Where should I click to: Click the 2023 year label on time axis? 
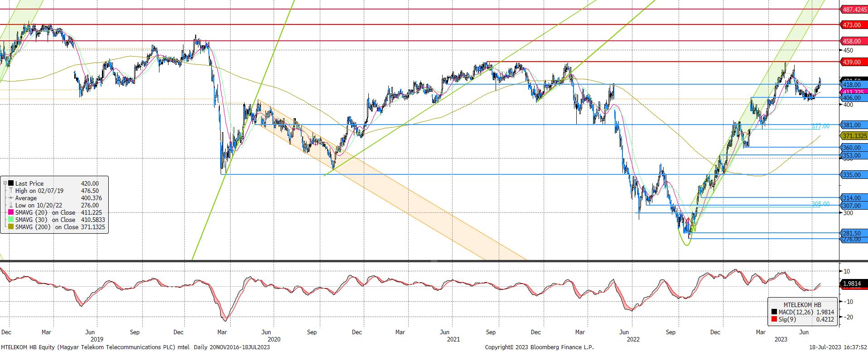pyautogui.click(x=781, y=339)
